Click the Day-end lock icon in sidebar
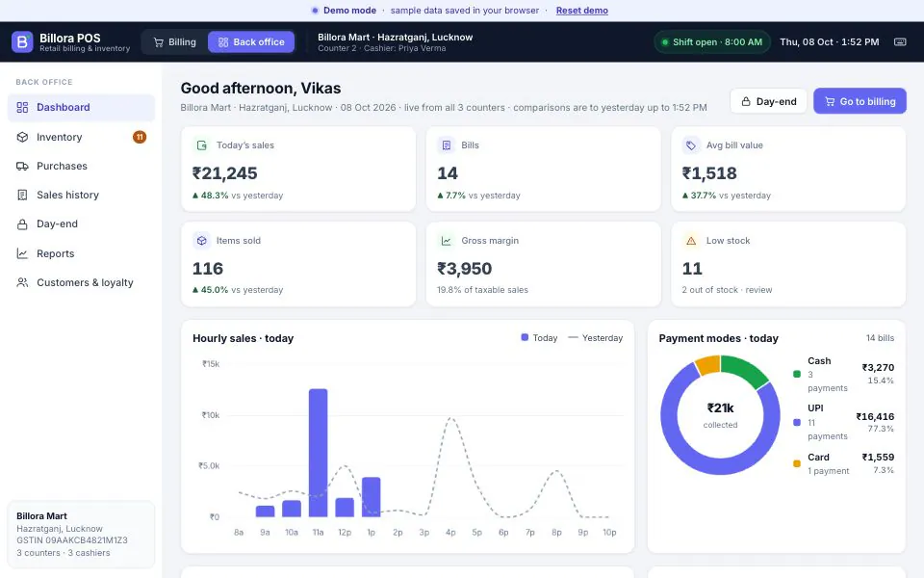Screen dimensions: 924x578 [x=22, y=224]
